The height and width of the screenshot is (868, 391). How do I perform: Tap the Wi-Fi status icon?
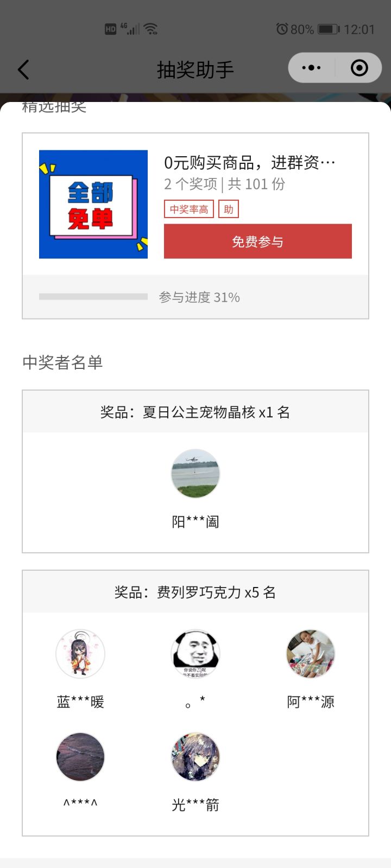(151, 29)
